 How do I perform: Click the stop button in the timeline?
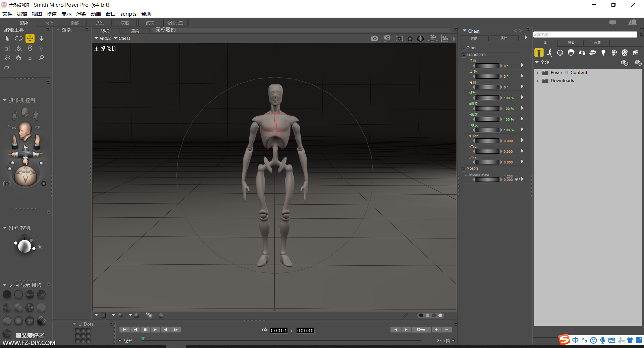tap(145, 330)
